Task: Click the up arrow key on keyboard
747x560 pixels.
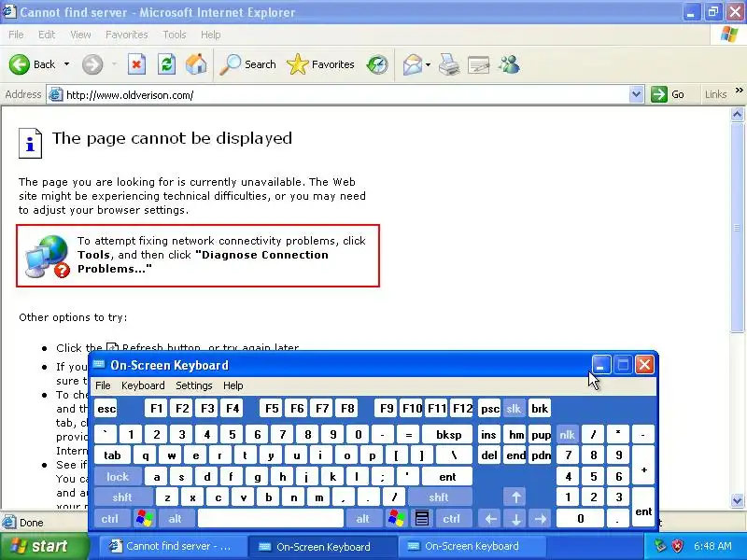Action: tap(516, 497)
